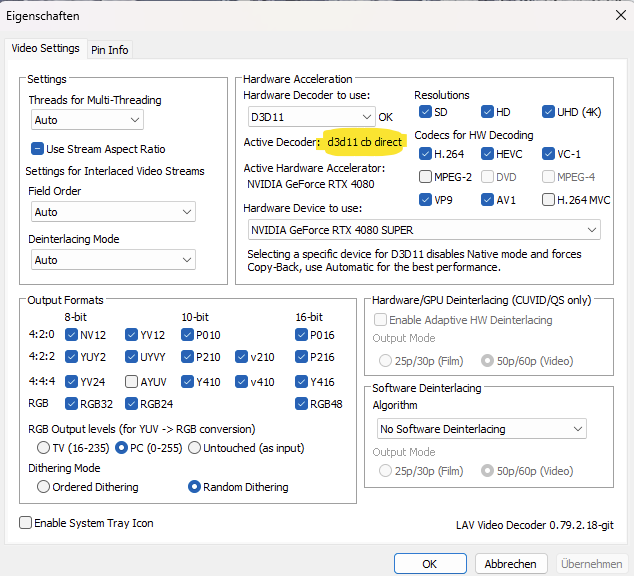The height and width of the screenshot is (576, 634).
Task: Uncheck the UHD (4K) checkbox
Action: tap(548, 112)
